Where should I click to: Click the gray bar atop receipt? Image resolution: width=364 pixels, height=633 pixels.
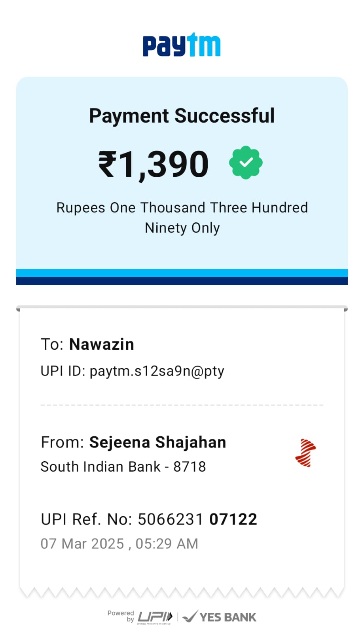182,307
